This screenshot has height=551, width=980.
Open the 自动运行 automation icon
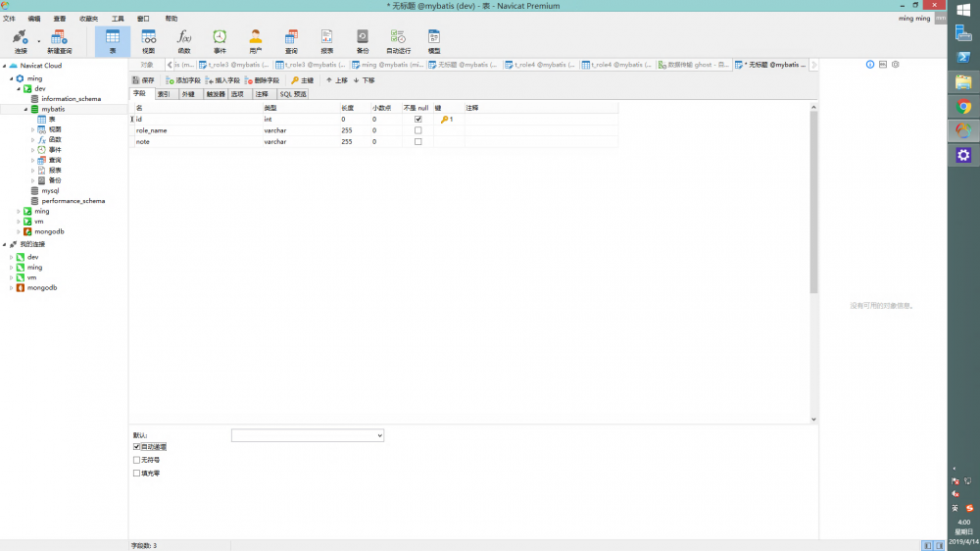pos(398,41)
